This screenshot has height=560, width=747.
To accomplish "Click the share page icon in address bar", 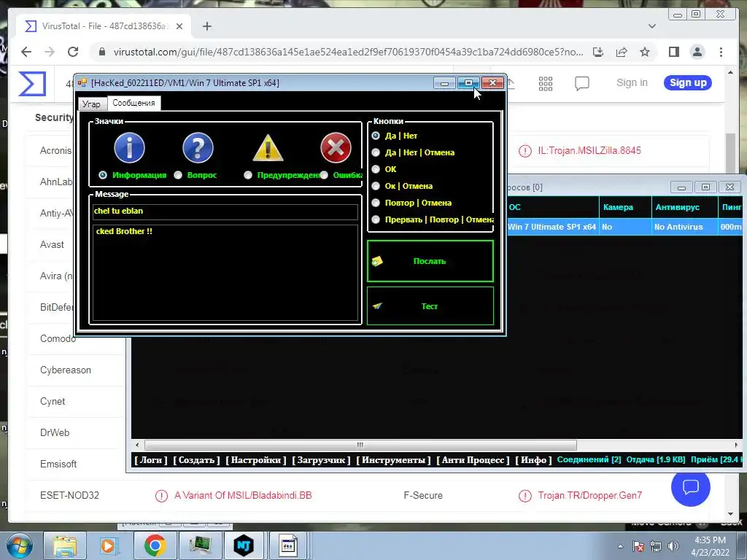I will [x=622, y=52].
